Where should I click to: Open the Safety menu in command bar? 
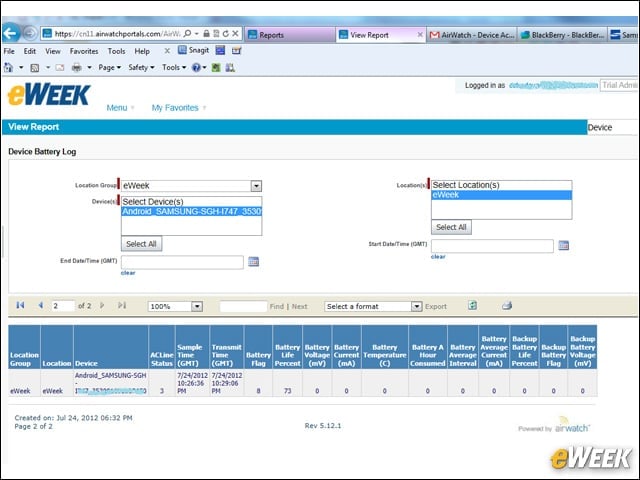pos(141,67)
